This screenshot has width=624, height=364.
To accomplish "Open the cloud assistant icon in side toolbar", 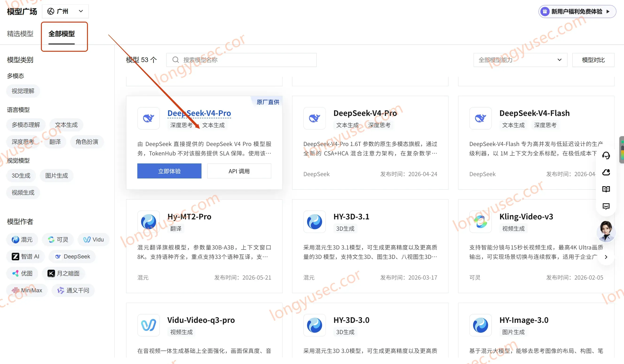I will (x=606, y=172).
